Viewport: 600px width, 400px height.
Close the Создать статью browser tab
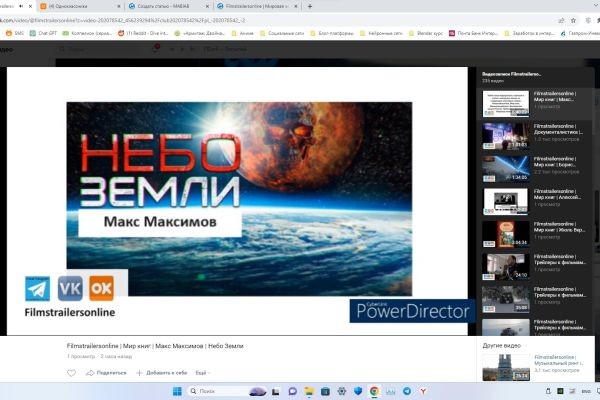[x=207, y=6]
